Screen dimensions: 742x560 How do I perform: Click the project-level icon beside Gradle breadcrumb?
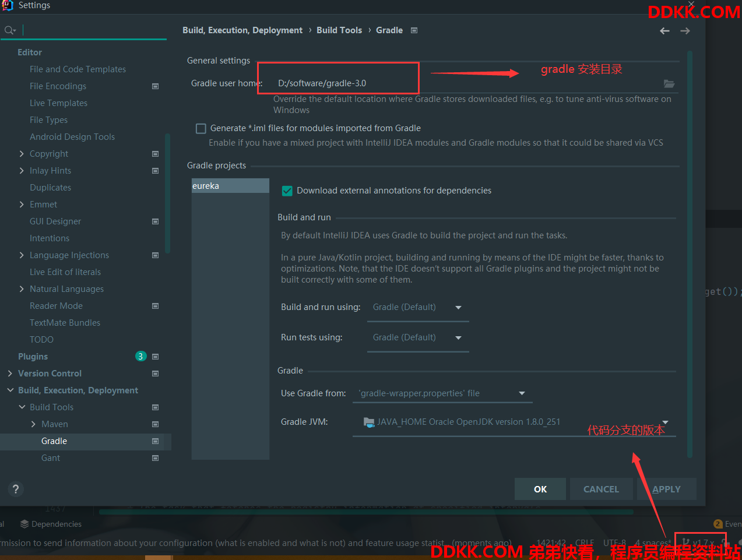pos(414,30)
